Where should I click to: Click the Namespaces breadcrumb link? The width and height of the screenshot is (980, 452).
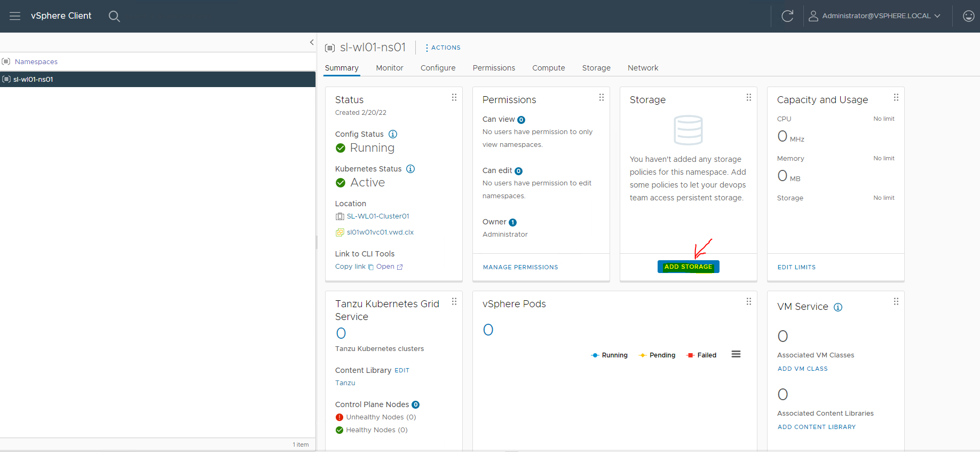click(x=36, y=61)
